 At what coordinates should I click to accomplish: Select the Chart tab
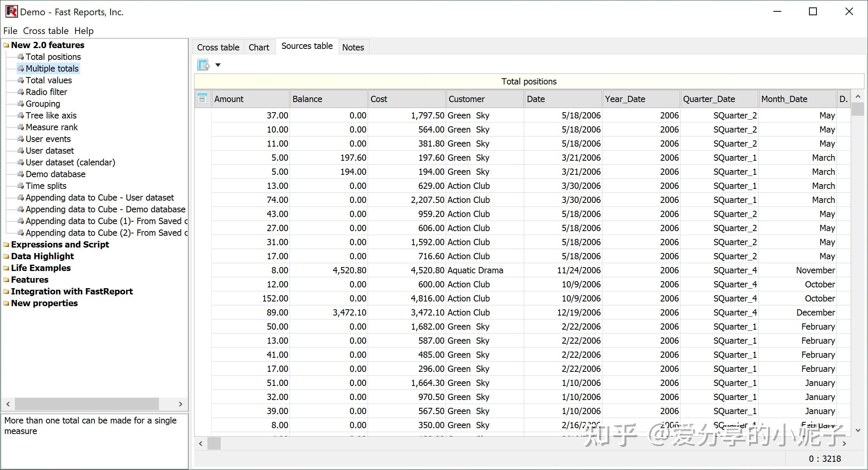(x=259, y=47)
